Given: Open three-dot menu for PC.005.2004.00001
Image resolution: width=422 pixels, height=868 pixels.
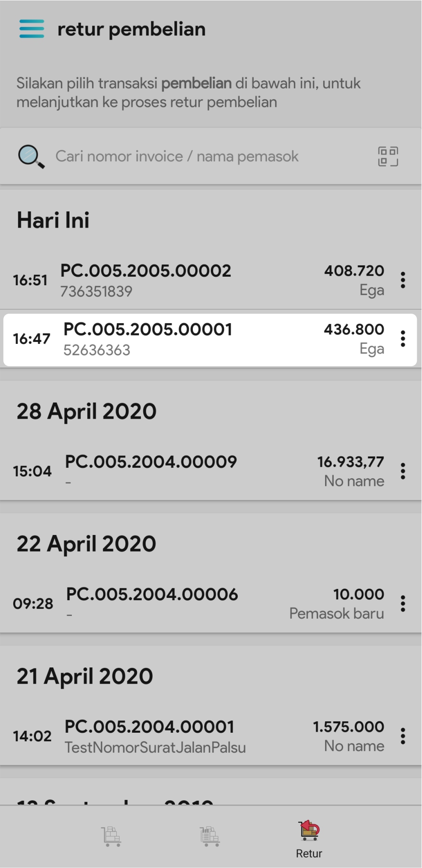Looking at the screenshot, I should pyautogui.click(x=403, y=736).
